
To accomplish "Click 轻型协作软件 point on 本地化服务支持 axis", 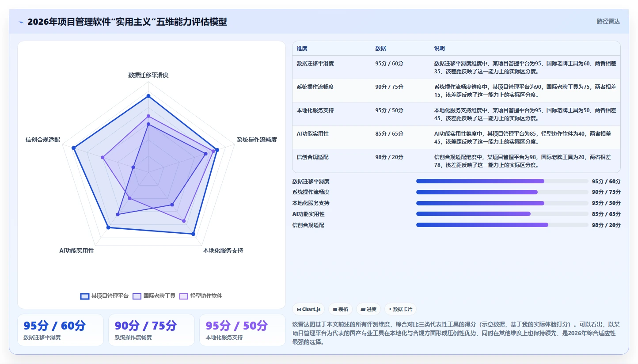I will pyautogui.click(x=184, y=220).
